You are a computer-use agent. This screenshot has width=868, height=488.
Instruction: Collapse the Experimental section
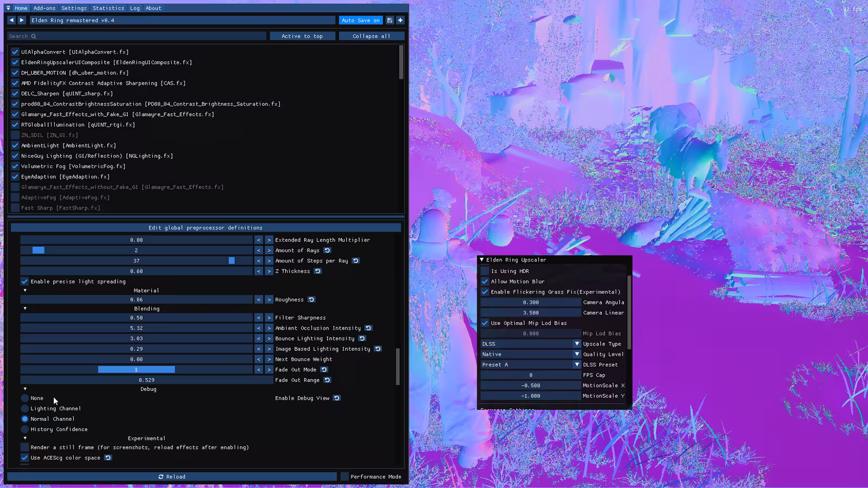pyautogui.click(x=25, y=438)
